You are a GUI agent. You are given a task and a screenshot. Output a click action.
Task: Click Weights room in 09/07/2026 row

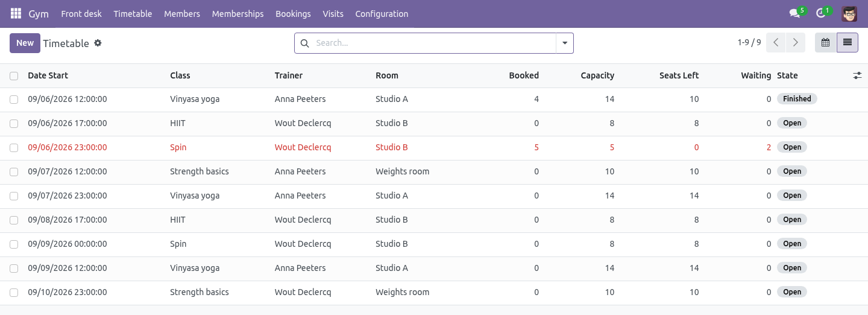[402, 171]
